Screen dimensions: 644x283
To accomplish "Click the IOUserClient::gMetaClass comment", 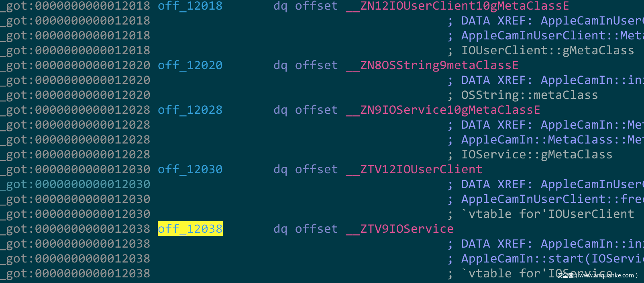I will coord(548,50).
